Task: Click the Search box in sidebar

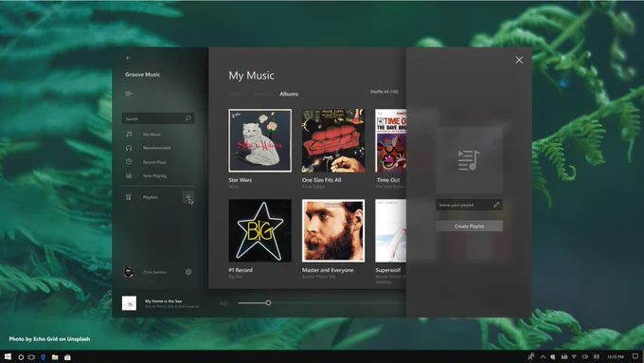Action: (158, 118)
